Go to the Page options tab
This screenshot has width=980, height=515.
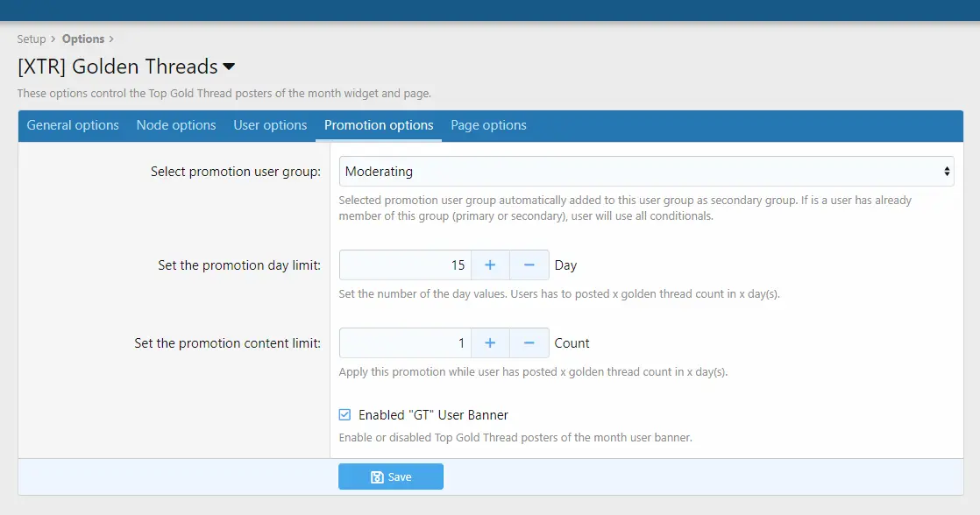click(488, 125)
